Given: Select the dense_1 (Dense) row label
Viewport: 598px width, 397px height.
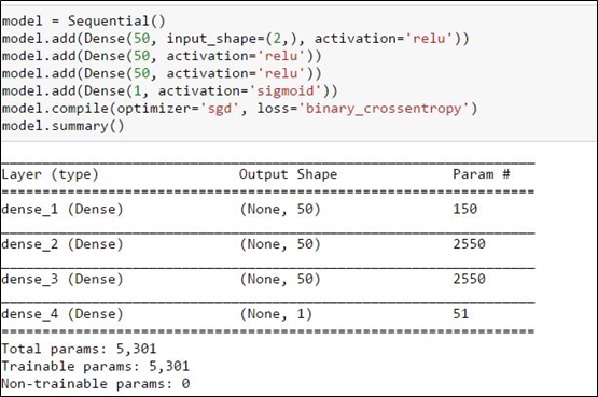Looking at the screenshot, I should (63, 209).
